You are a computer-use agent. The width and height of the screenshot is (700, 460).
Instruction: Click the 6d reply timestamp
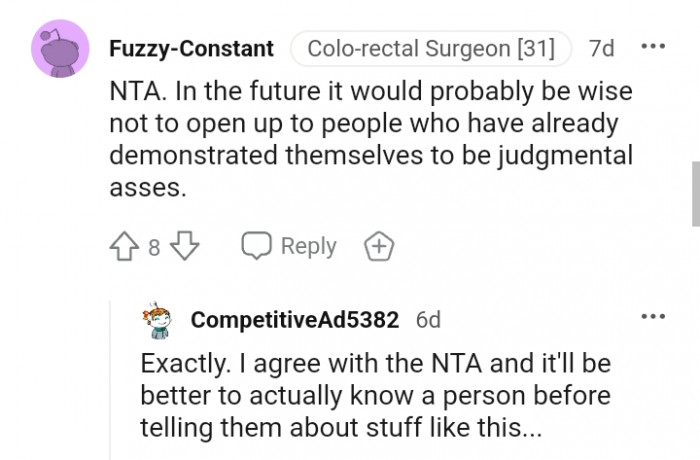point(428,319)
